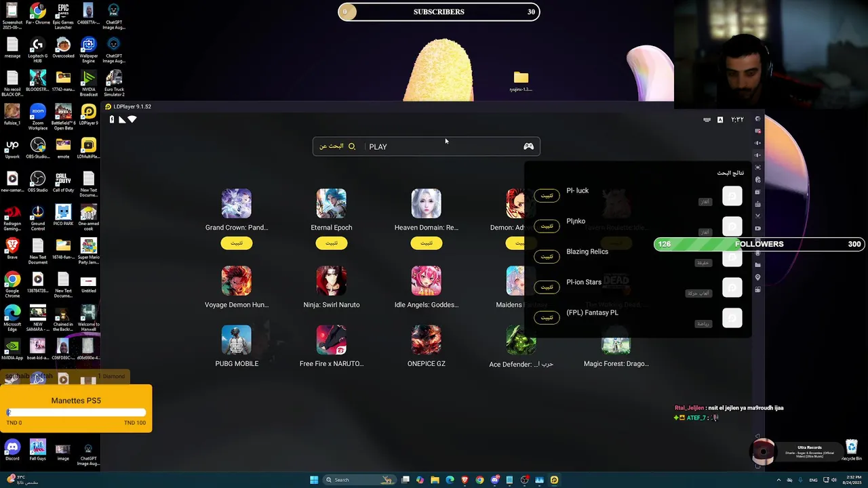Image resolution: width=868 pixels, height=488 pixels.
Task: Open Idle Angels: Goddes... game icon
Action: pos(427,281)
